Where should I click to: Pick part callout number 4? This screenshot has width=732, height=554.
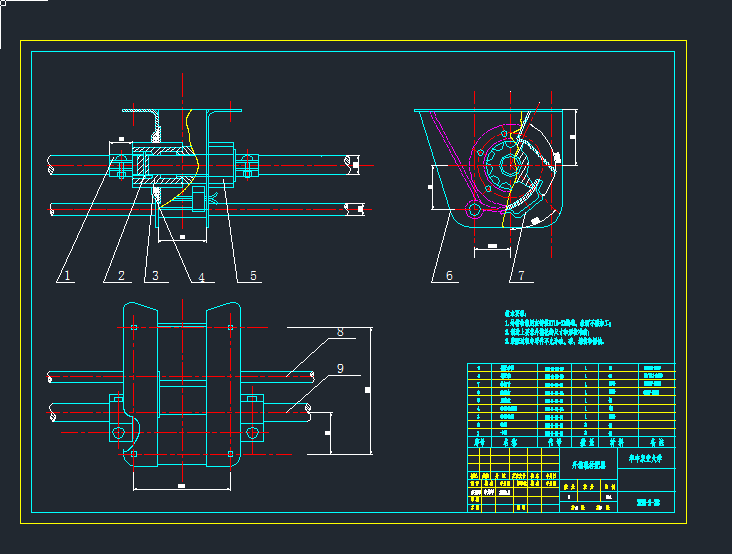pyautogui.click(x=201, y=277)
